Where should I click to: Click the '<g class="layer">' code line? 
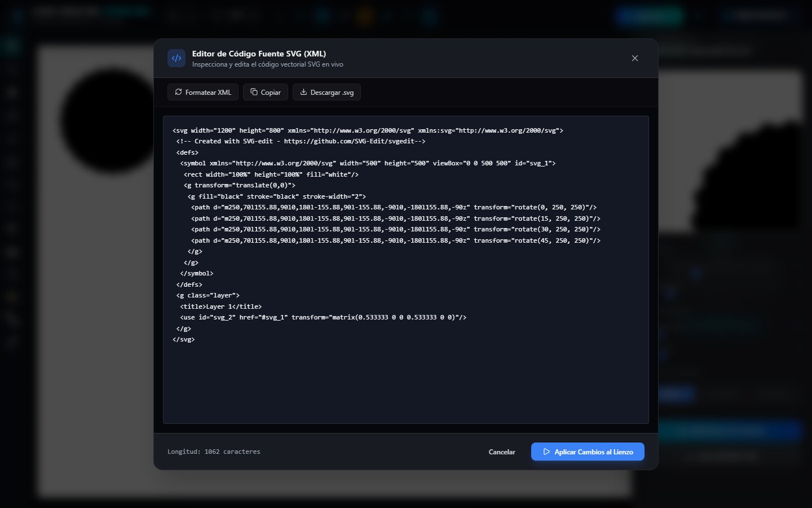208,295
